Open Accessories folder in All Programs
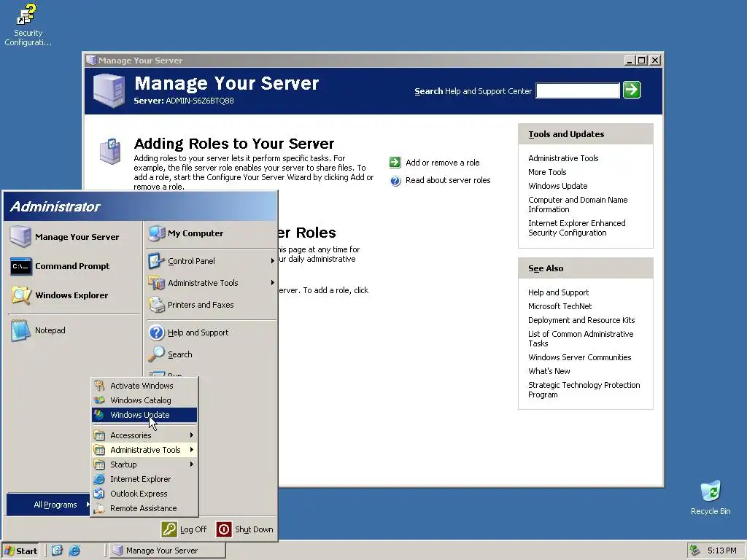Image resolution: width=747 pixels, height=560 pixels. tap(144, 435)
